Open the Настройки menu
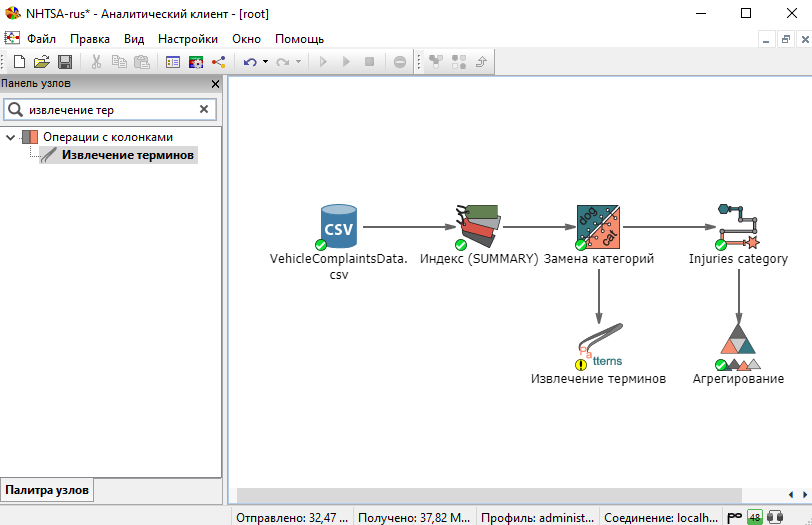This screenshot has width=812, height=525. [188, 39]
